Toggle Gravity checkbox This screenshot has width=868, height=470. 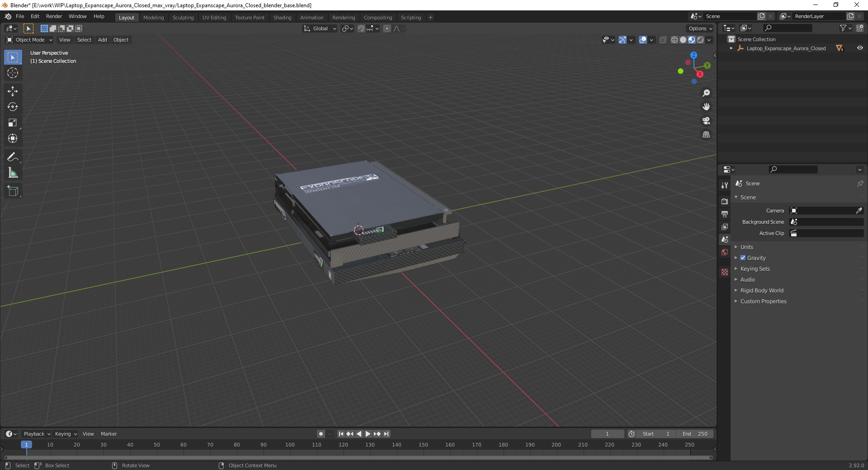743,258
